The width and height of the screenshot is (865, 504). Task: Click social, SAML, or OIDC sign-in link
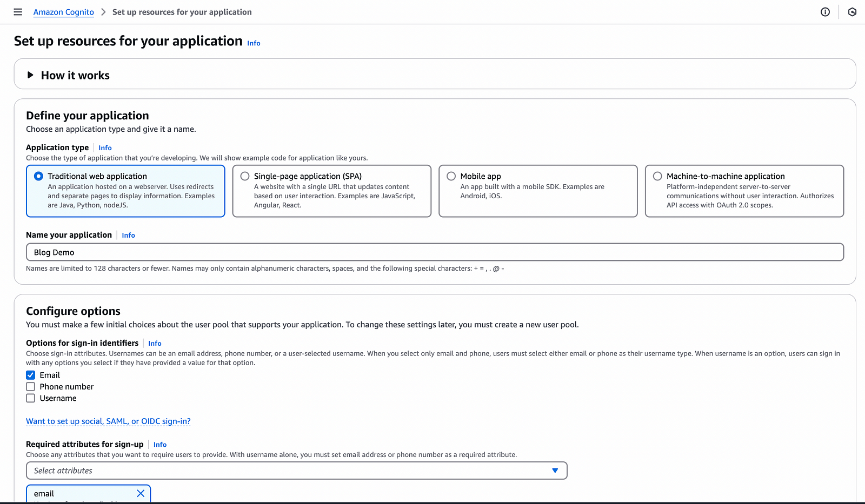click(x=108, y=421)
